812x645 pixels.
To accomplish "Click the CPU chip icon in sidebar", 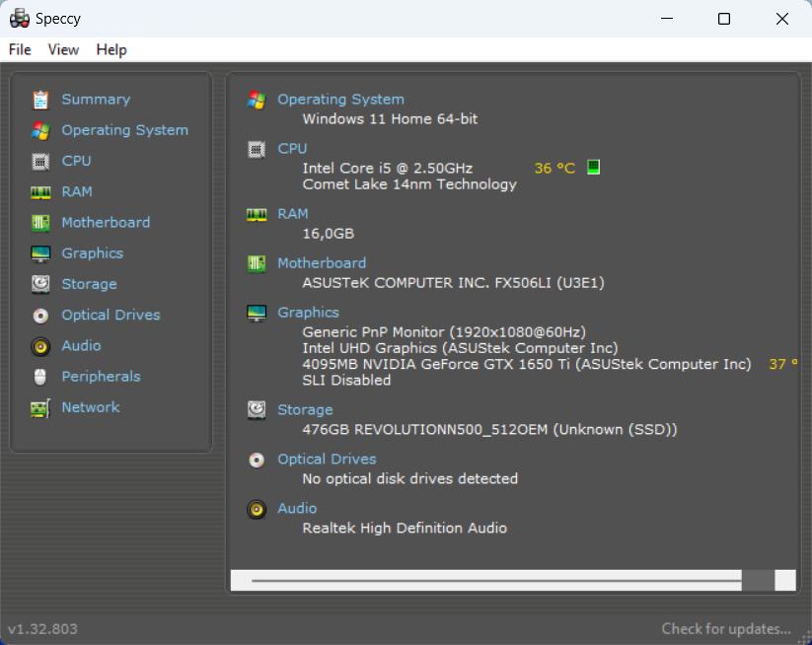I will [x=40, y=162].
